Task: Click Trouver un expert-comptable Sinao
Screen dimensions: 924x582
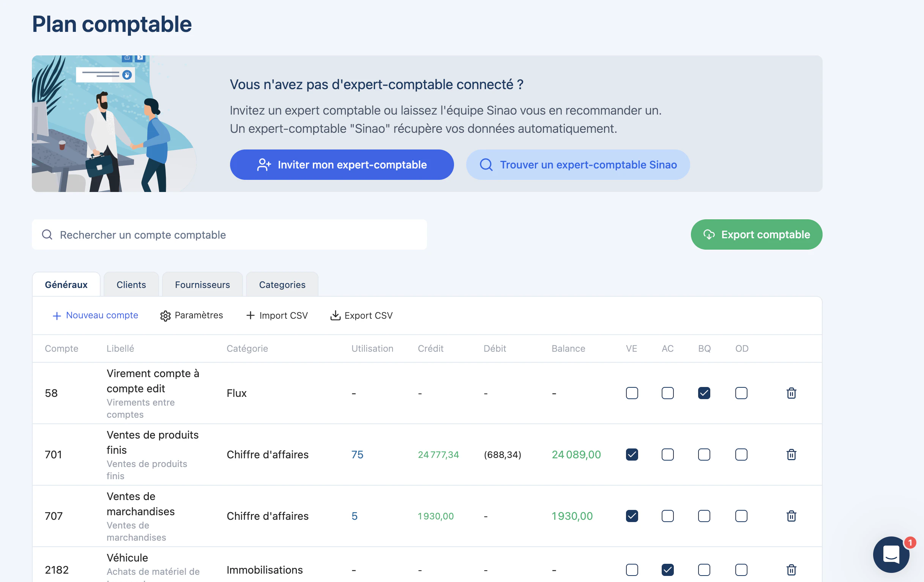Action: pos(577,165)
